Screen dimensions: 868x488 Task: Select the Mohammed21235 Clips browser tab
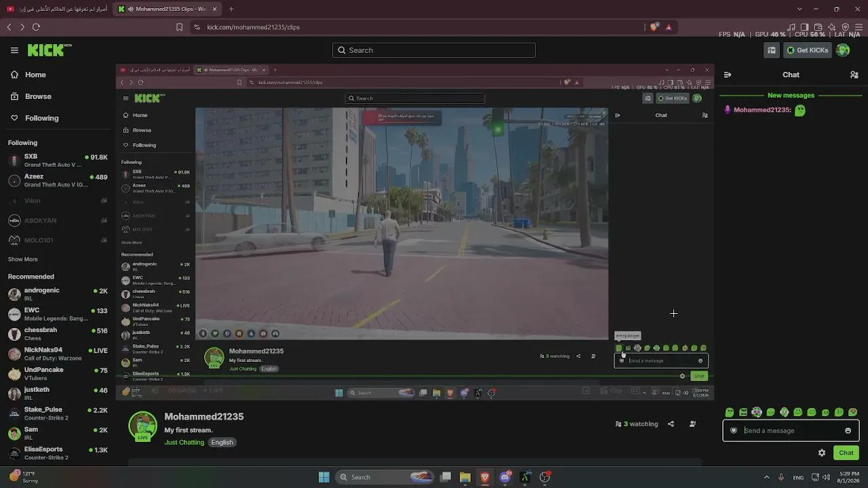tap(167, 9)
